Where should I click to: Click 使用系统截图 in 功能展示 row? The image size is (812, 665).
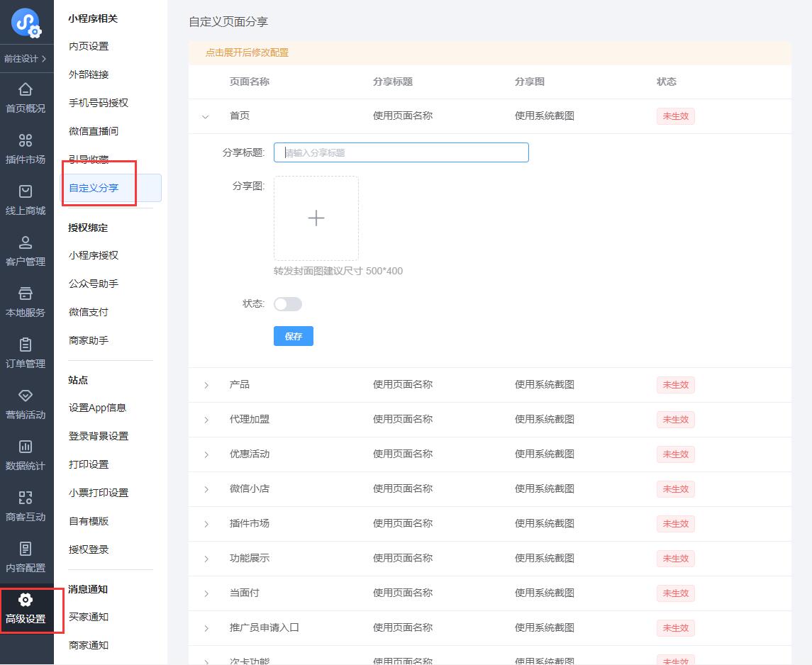pos(544,558)
